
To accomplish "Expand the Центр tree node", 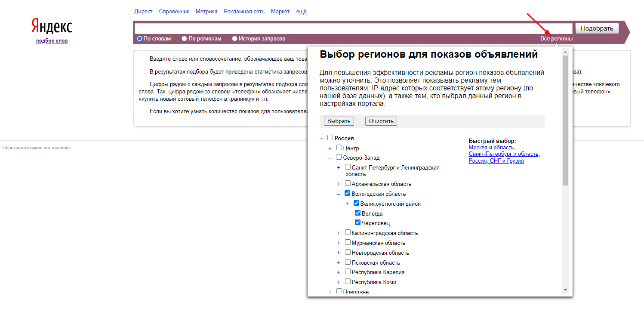I will (x=330, y=148).
